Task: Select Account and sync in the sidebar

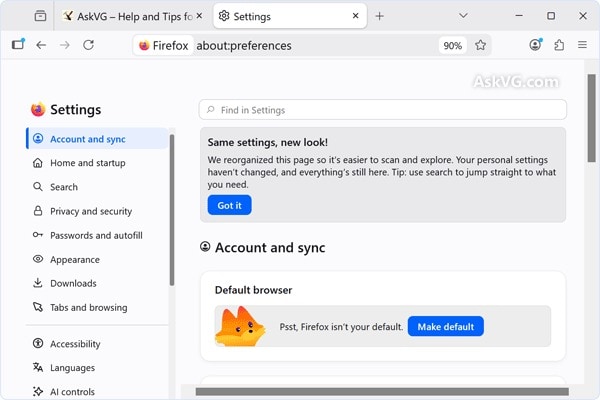Action: (x=97, y=139)
